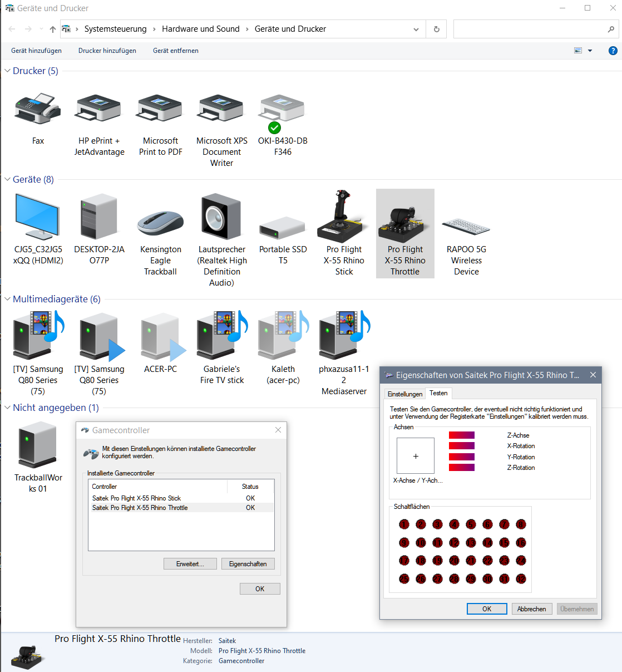Click Abbrechen in the Eigenschaften dialog
The height and width of the screenshot is (672, 622).
coord(532,609)
